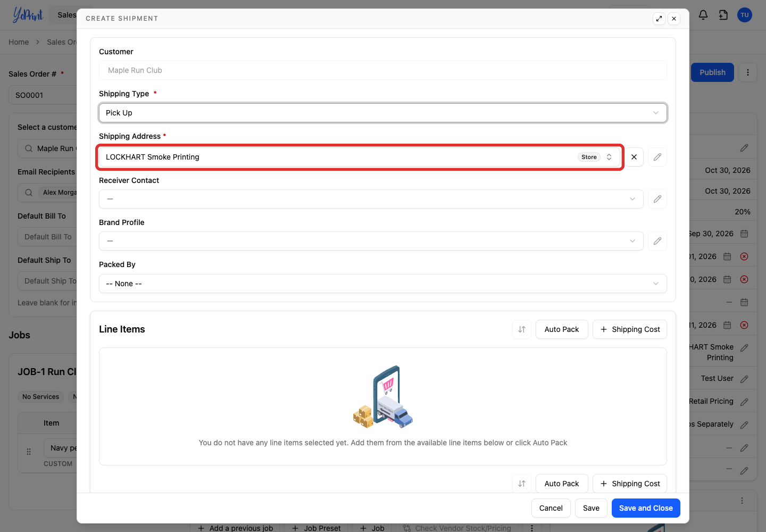Expand the Create Shipment dialog to fullscreen
The image size is (766, 532).
click(x=659, y=19)
